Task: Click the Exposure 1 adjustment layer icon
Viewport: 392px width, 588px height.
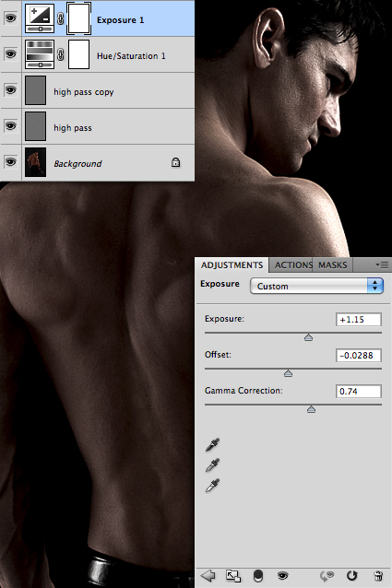Action: tap(40, 18)
